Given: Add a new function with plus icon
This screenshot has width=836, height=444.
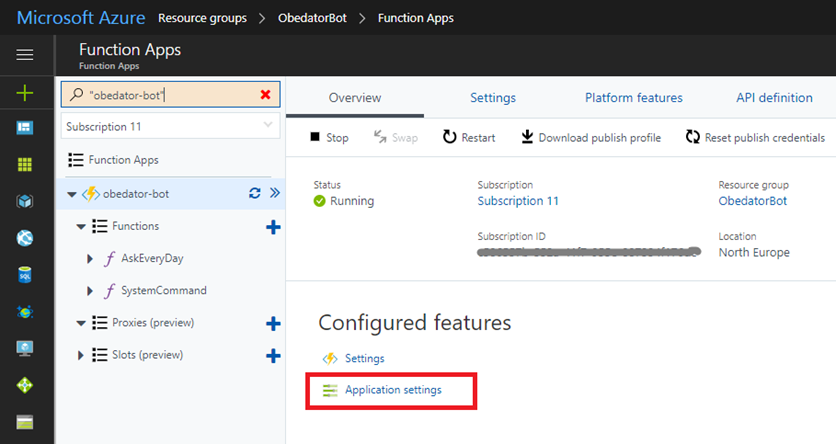Looking at the screenshot, I should tap(272, 227).
